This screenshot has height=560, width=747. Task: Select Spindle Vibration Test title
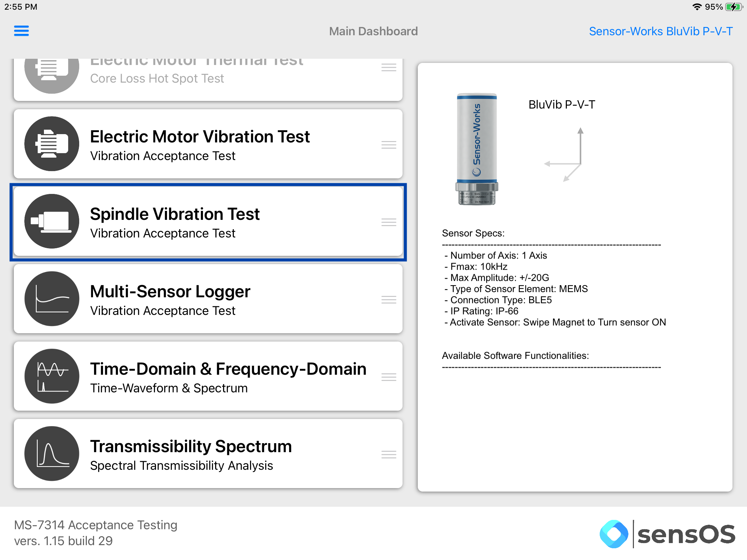click(x=175, y=214)
